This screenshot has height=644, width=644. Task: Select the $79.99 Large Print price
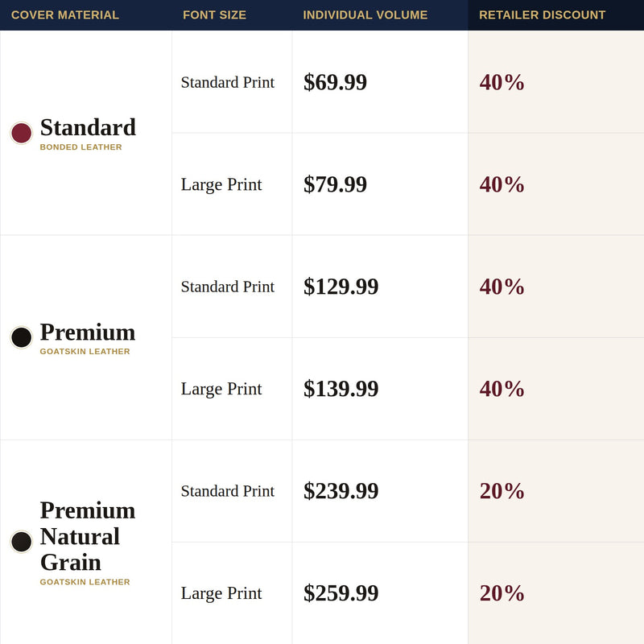[x=335, y=184]
